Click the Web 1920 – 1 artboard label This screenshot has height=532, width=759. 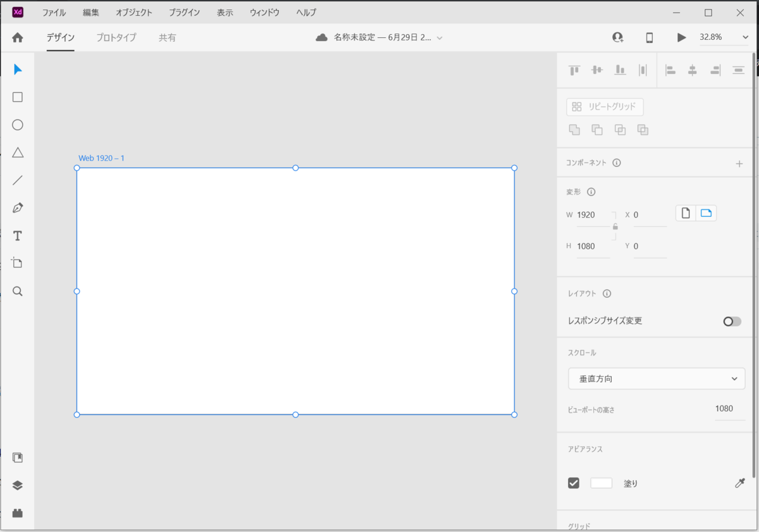tap(101, 158)
